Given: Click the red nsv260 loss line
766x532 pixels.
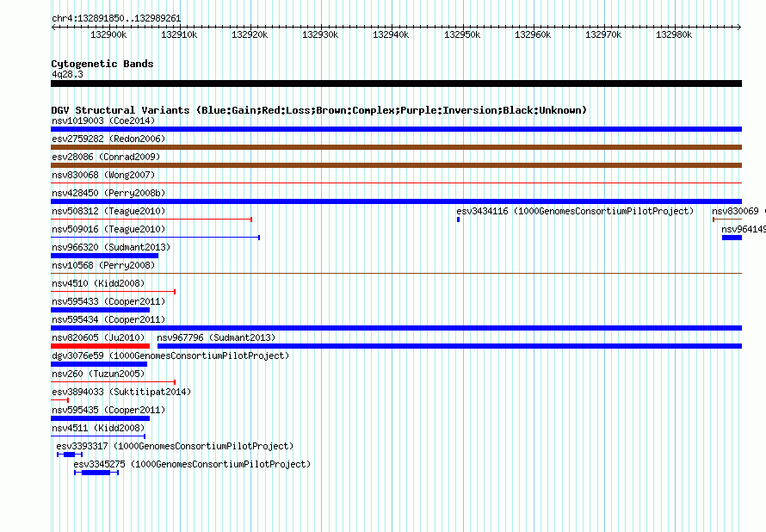Looking at the screenshot, I should coord(114,382).
